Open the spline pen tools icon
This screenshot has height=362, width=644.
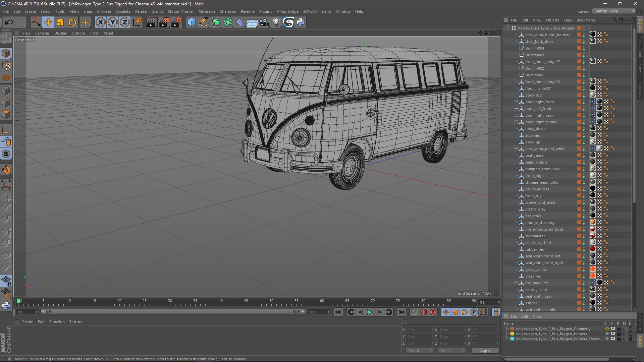click(x=204, y=22)
